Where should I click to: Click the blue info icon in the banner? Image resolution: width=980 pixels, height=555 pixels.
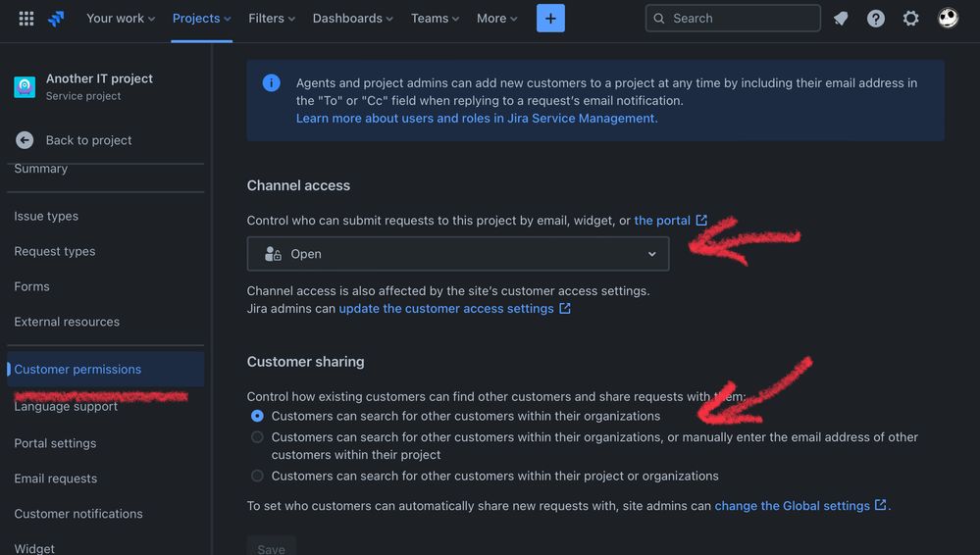(272, 82)
